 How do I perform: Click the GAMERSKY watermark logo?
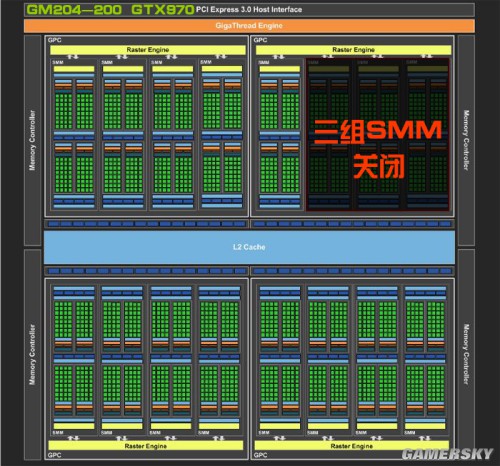[x=447, y=454]
